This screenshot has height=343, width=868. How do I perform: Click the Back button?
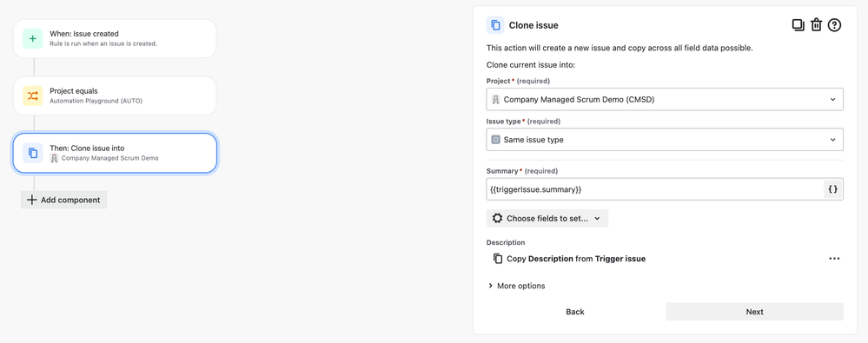[574, 312]
